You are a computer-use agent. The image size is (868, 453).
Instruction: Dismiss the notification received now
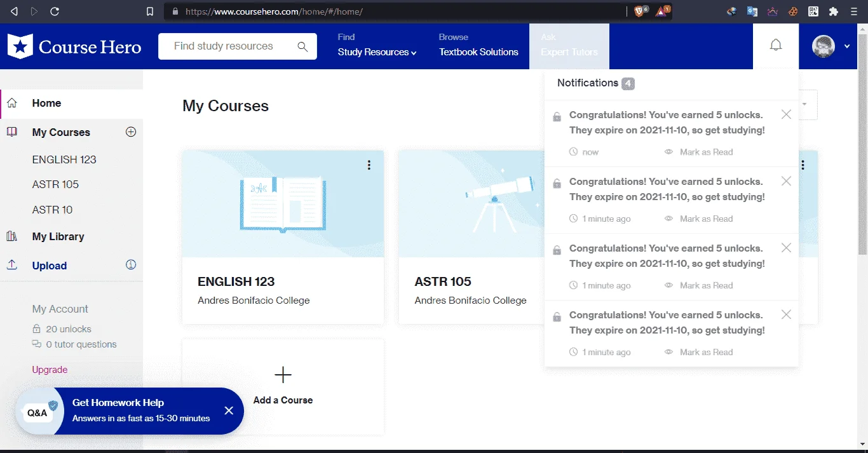pyautogui.click(x=786, y=114)
